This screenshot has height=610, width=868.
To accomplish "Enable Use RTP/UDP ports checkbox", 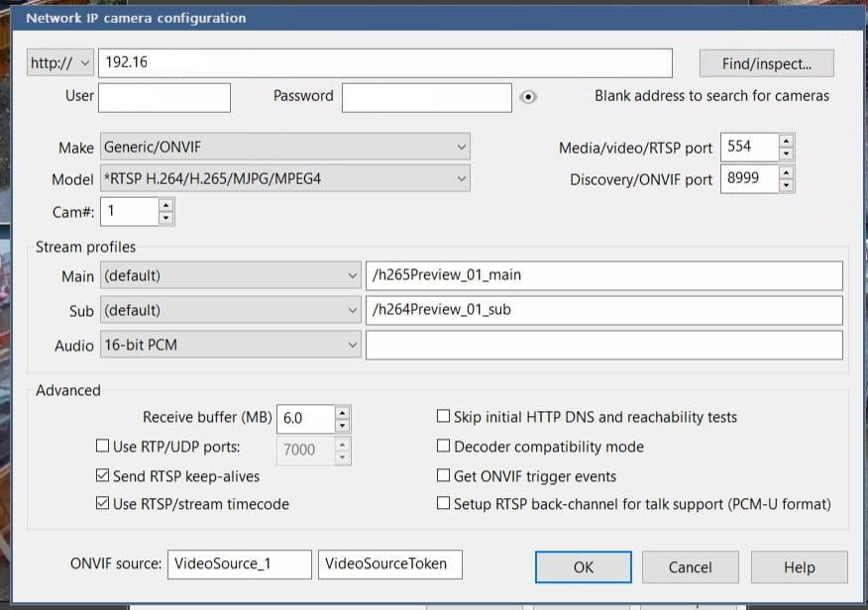I will [102, 447].
